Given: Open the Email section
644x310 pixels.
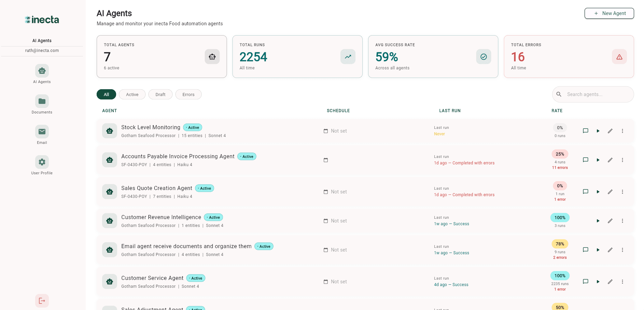Looking at the screenshot, I should 42,135.
